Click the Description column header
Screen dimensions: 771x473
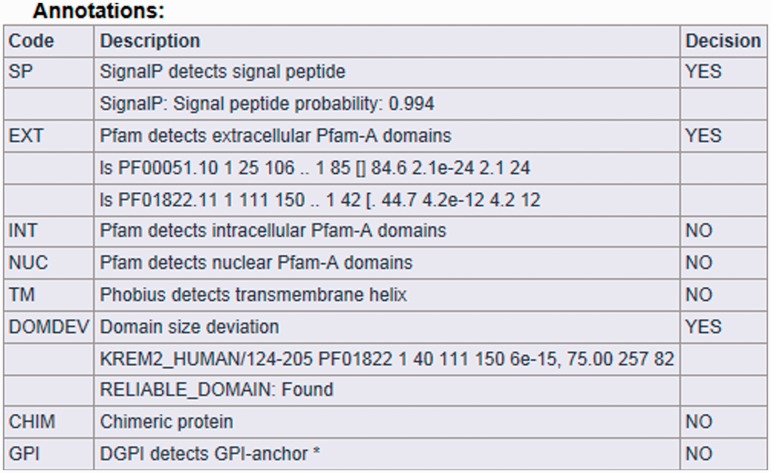386,41
